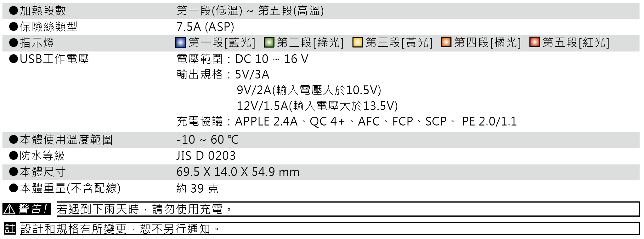Click the JIS D 0203 waterproof rating
Screen dimensions: 644x239
coord(206,156)
